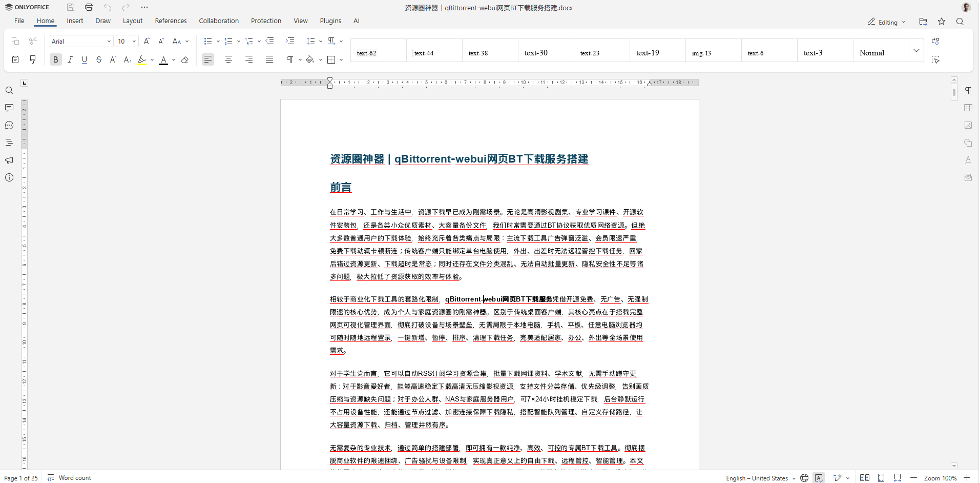Open the font name dropdown Arial
This screenshot has width=980, height=483.
(81, 41)
